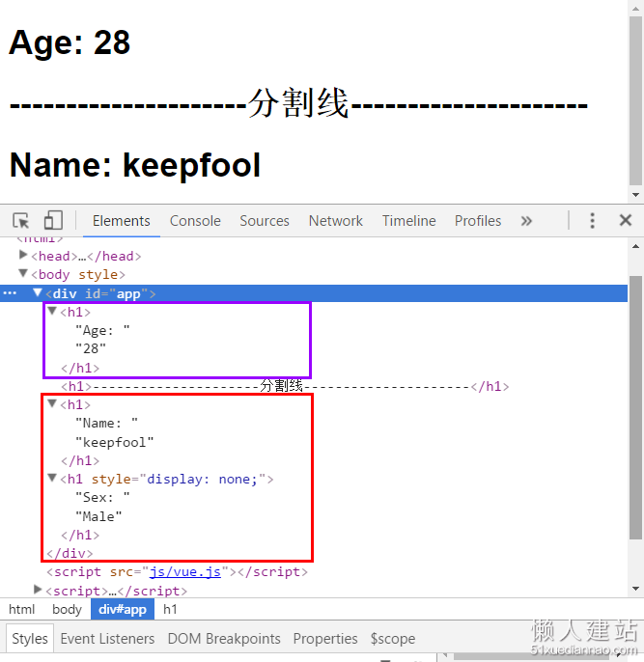The height and width of the screenshot is (662, 644).
Task: Collapse the h1 display none node
Action: click(x=52, y=478)
